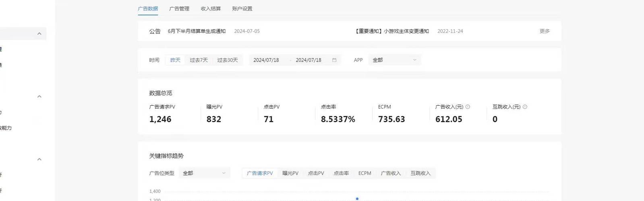644x201 pixels.
Task: Show the ECPM trend metric
Action: coord(365,173)
